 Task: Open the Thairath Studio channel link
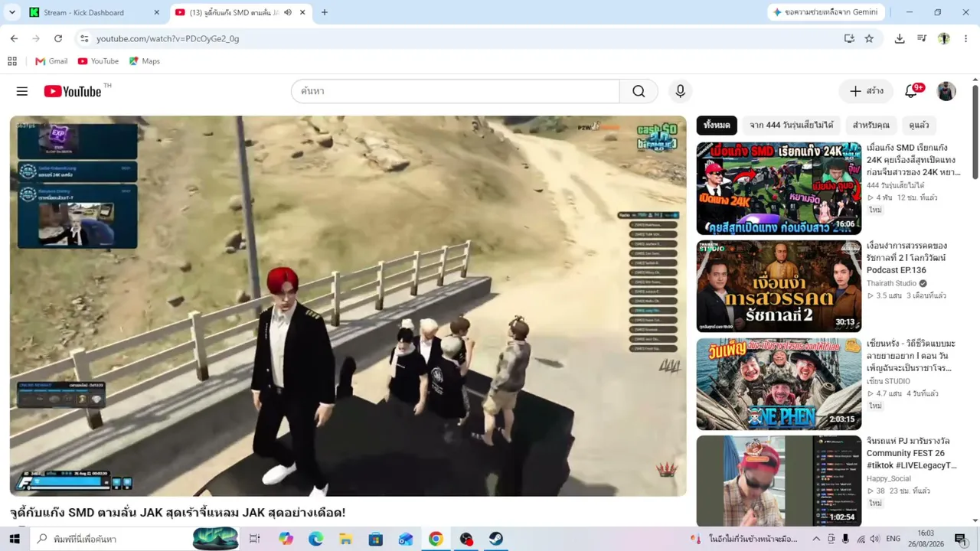892,283
